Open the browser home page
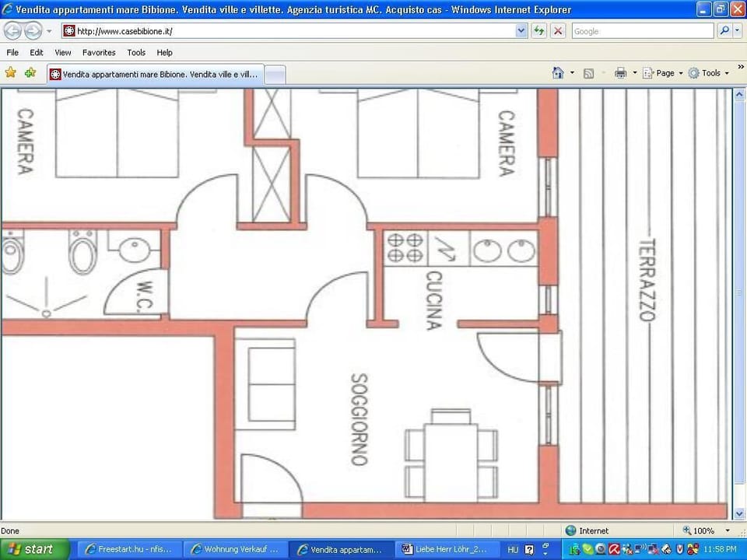The image size is (747, 560). (x=557, y=72)
